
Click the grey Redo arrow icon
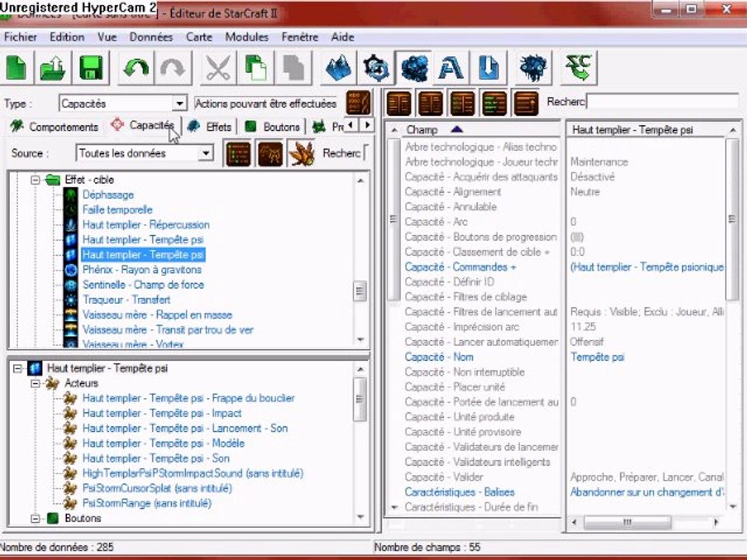(x=173, y=68)
